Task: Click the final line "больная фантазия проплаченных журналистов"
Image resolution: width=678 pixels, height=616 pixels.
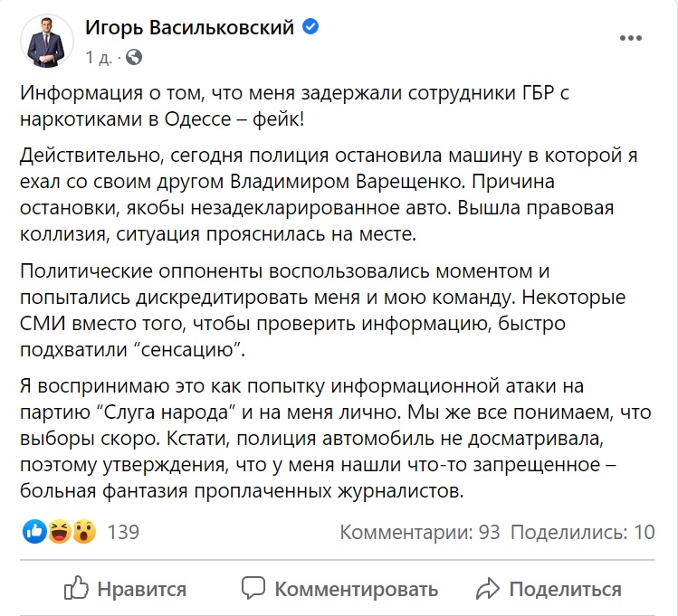Action: coord(241,492)
